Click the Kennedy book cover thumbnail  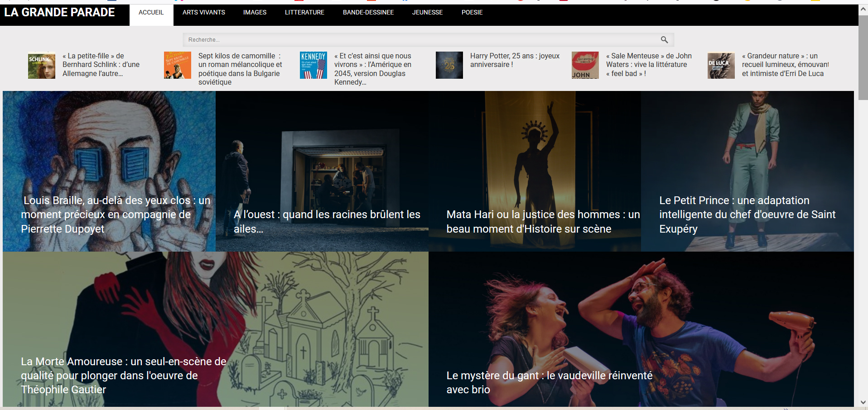click(313, 65)
